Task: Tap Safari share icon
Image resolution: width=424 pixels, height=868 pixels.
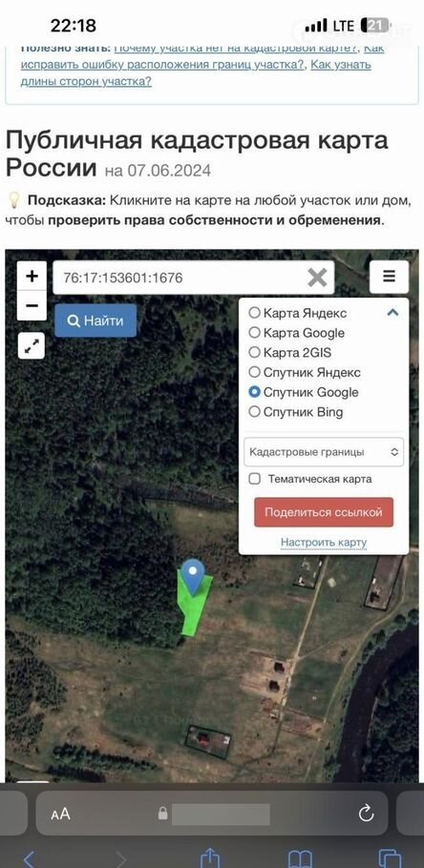Action: pyautogui.click(x=210, y=858)
